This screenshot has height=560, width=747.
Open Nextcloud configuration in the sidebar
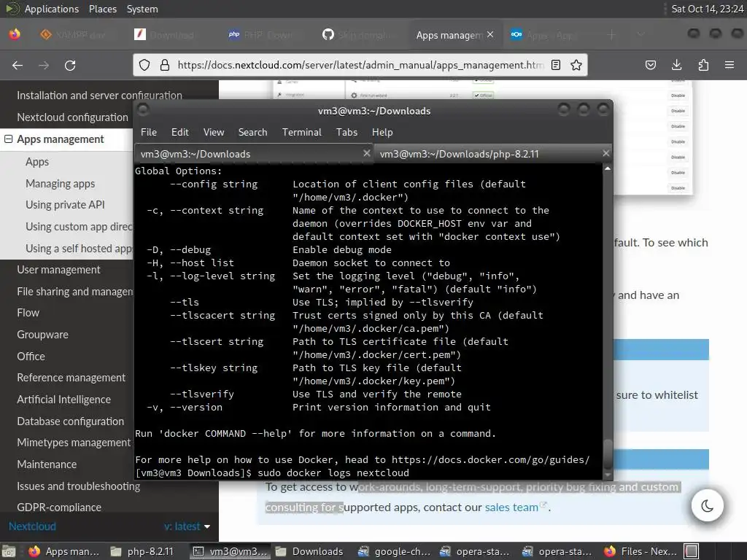tap(72, 117)
